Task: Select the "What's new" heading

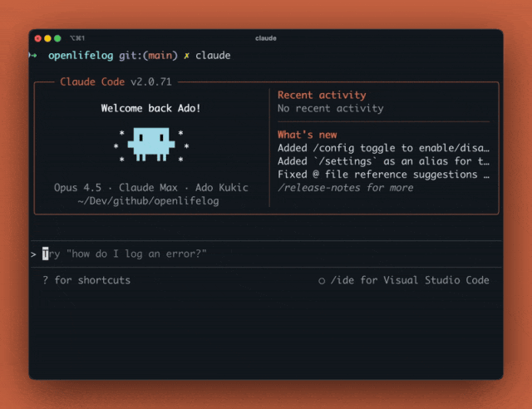Action: coord(307,135)
